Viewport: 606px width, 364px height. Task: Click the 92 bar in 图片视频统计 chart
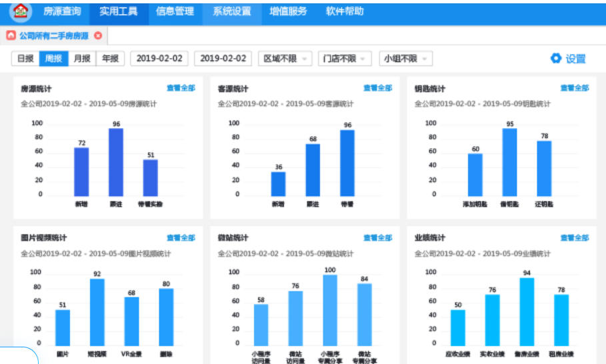pos(97,312)
